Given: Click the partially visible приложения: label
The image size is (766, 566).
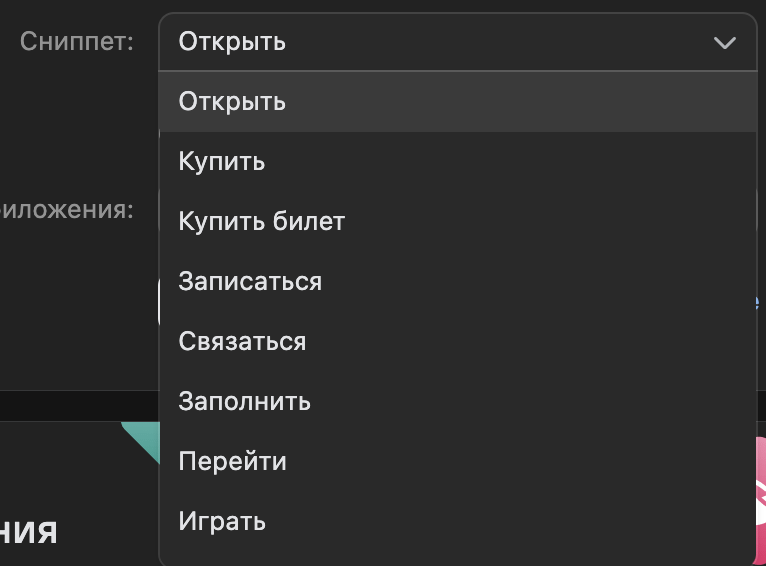Looking at the screenshot, I should (67, 210).
